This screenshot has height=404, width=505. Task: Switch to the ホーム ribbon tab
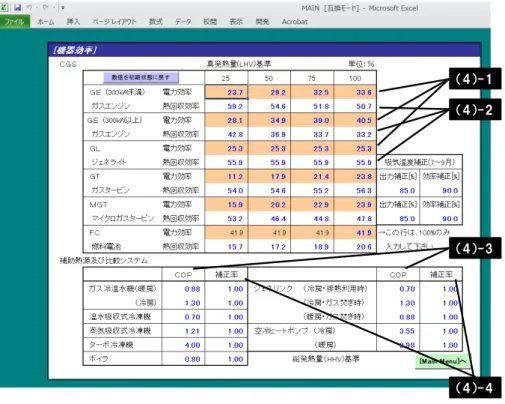pyautogui.click(x=46, y=22)
